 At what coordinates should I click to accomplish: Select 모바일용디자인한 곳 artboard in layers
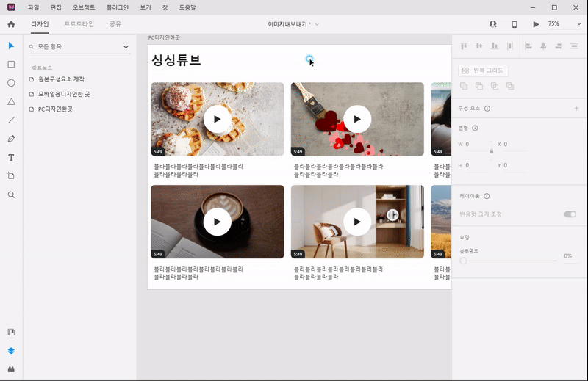tap(64, 95)
